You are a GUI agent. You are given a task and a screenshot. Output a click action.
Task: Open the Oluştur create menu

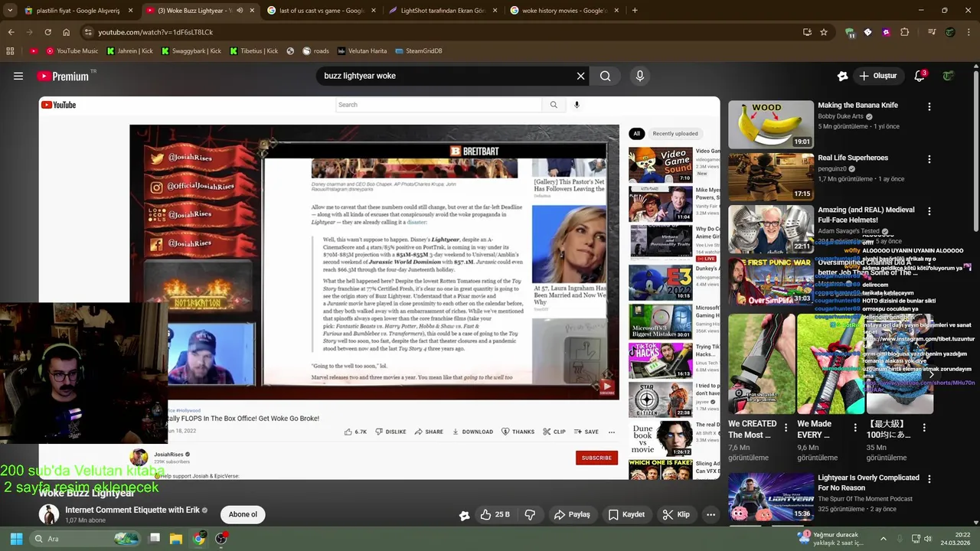tap(878, 76)
